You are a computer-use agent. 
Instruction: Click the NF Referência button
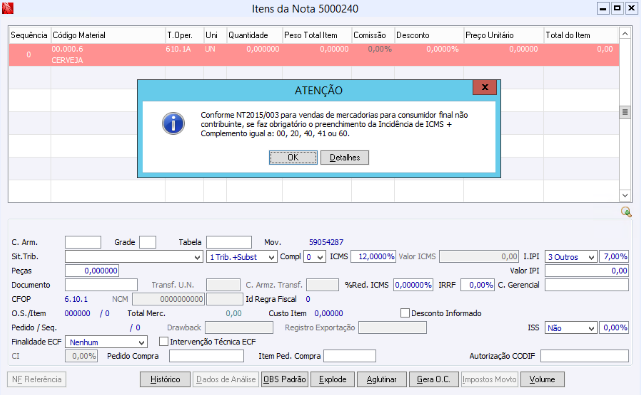coord(36,379)
